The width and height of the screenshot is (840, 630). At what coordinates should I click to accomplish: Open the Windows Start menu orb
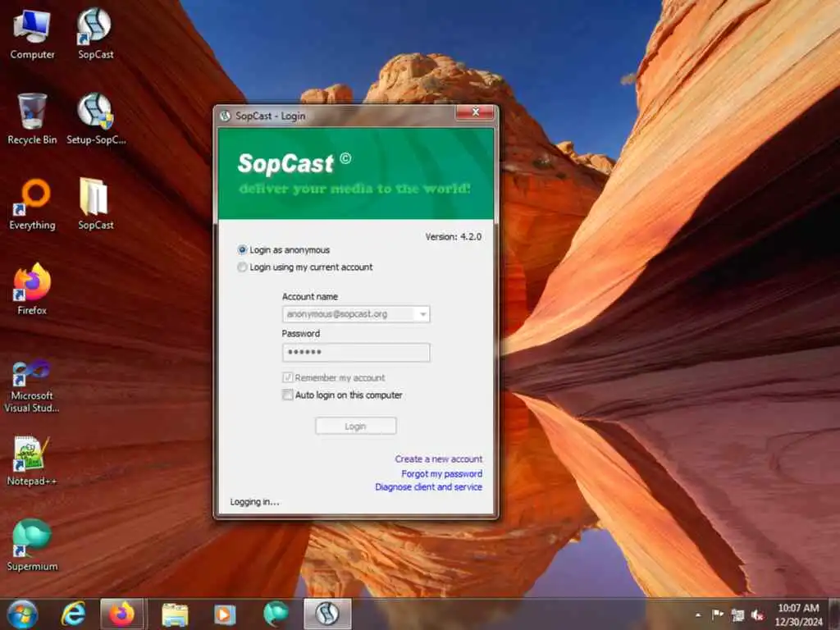(x=22, y=614)
